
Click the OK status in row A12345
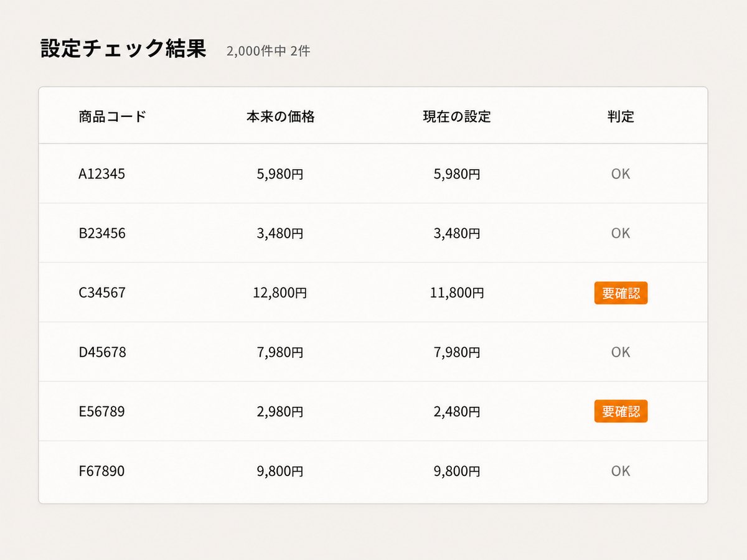coord(621,174)
